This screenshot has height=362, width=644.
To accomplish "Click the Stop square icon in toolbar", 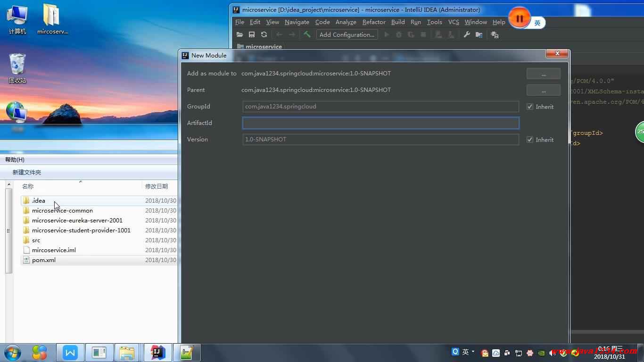I will click(x=423, y=34).
